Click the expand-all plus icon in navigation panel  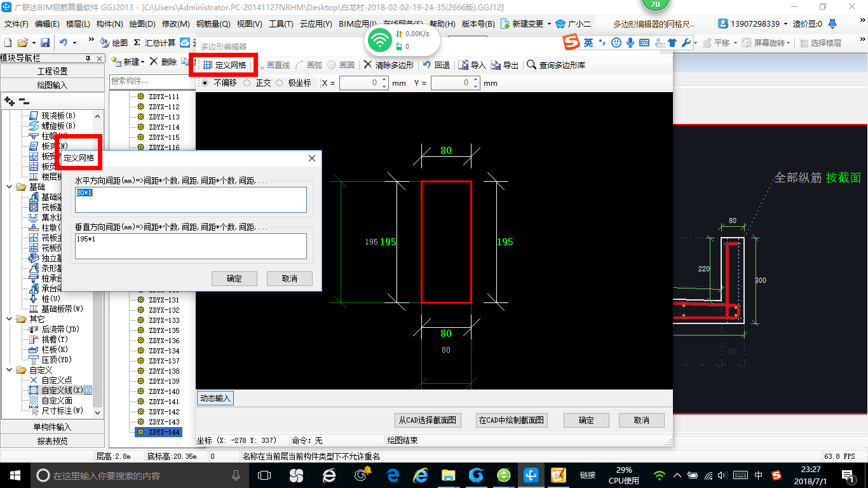pos(9,101)
